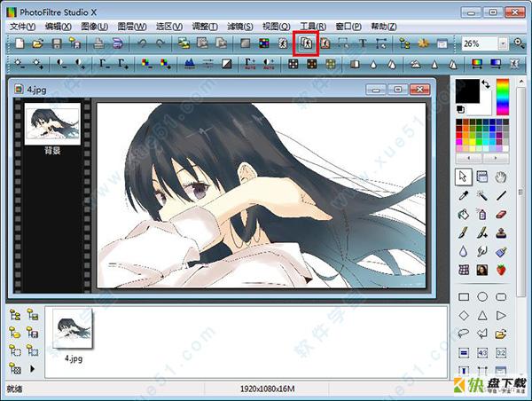This screenshot has width=532, height=401.
Task: Click the zoom magnifier icon beside 26%
Action: 519,43
